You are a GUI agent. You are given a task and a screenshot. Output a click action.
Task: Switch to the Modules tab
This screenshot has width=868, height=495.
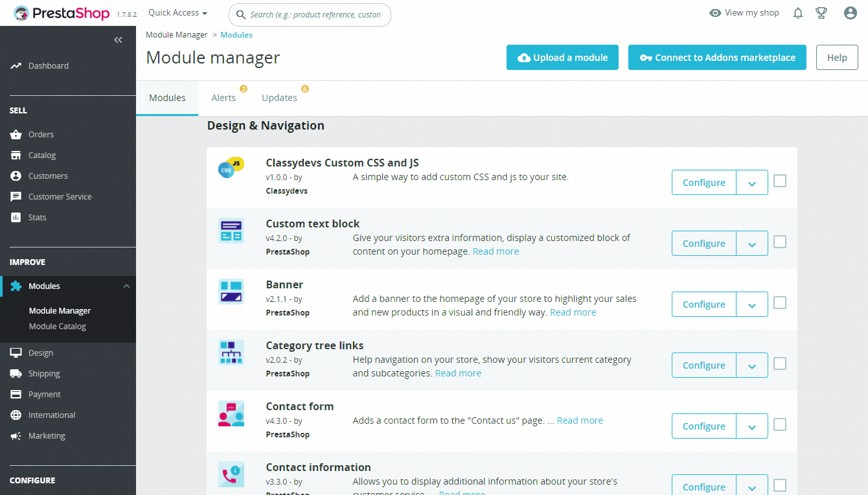click(x=167, y=98)
